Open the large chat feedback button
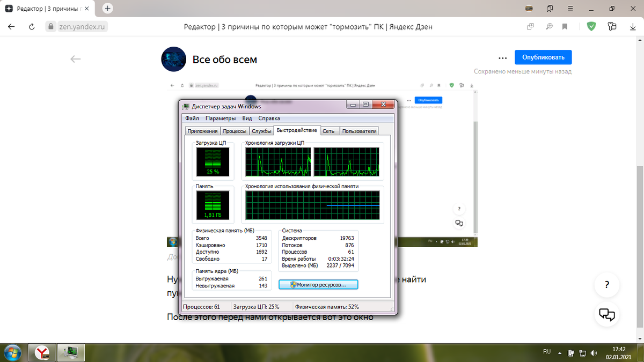The height and width of the screenshot is (362, 644). pyautogui.click(x=606, y=314)
